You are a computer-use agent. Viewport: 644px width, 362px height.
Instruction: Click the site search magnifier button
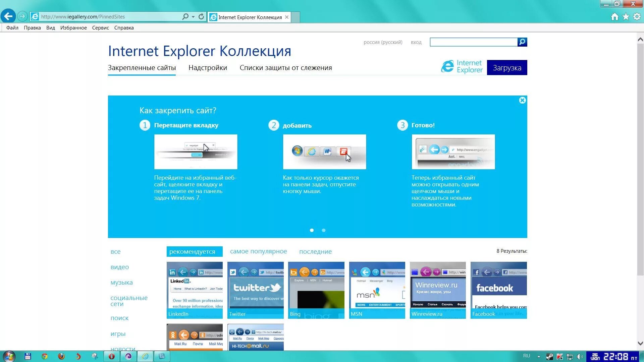pyautogui.click(x=522, y=42)
